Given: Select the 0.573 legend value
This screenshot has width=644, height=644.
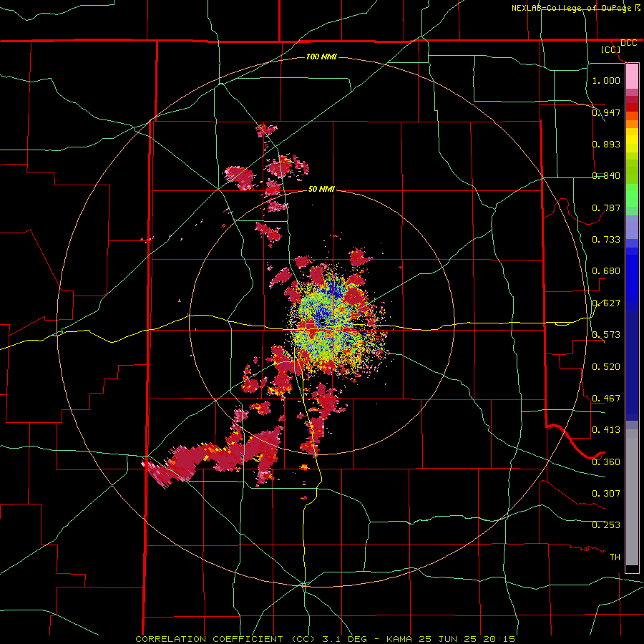Looking at the screenshot, I should [606, 334].
